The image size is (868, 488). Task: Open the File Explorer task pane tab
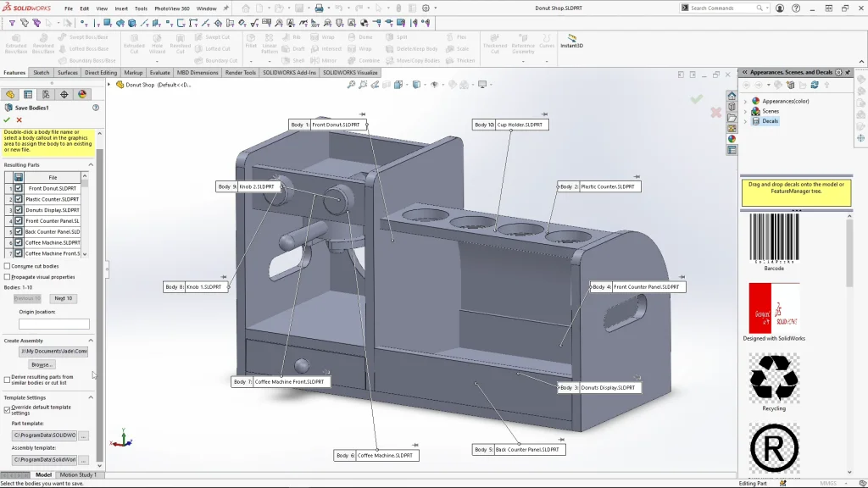point(732,118)
